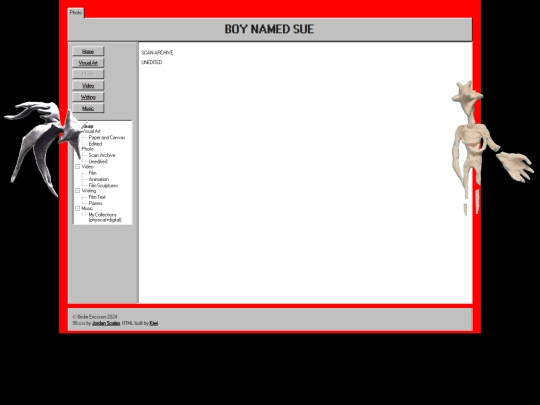The image size is (540, 405).
Task: Go to Home via sidebar button
Action: 88,51
